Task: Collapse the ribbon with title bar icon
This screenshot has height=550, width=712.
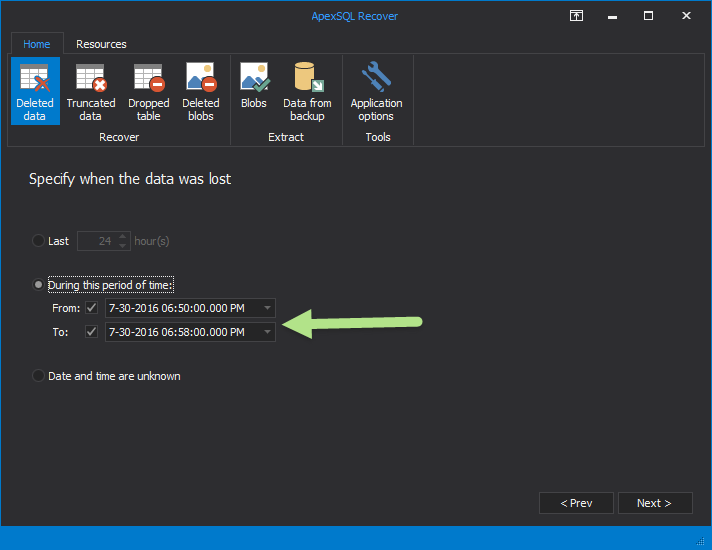Action: [576, 16]
